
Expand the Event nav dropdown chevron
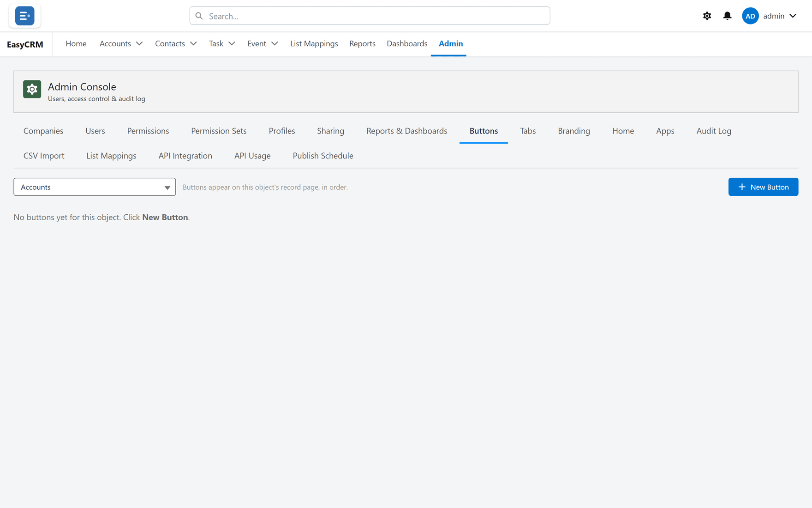click(x=275, y=43)
